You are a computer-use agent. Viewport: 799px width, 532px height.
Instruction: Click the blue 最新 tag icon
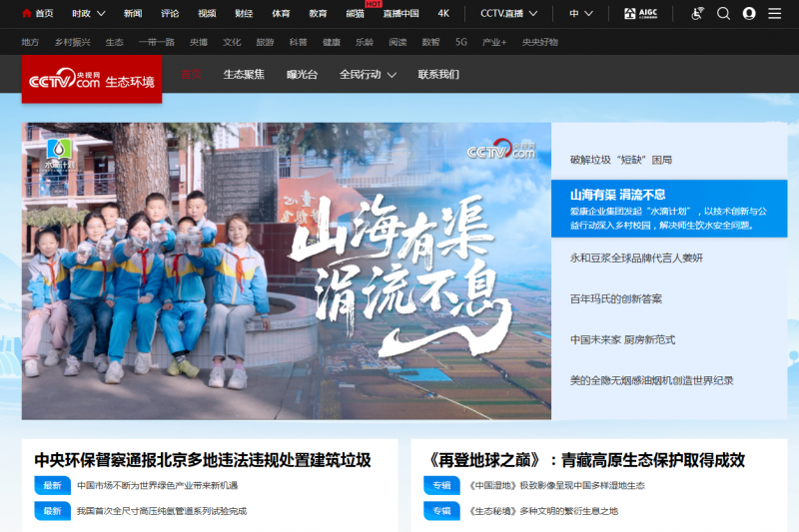click(x=52, y=485)
